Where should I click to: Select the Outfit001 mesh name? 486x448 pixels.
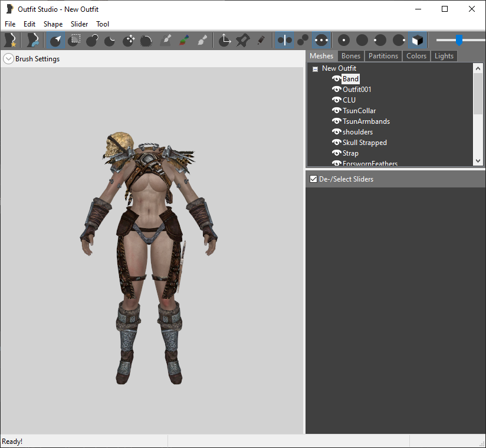point(357,90)
